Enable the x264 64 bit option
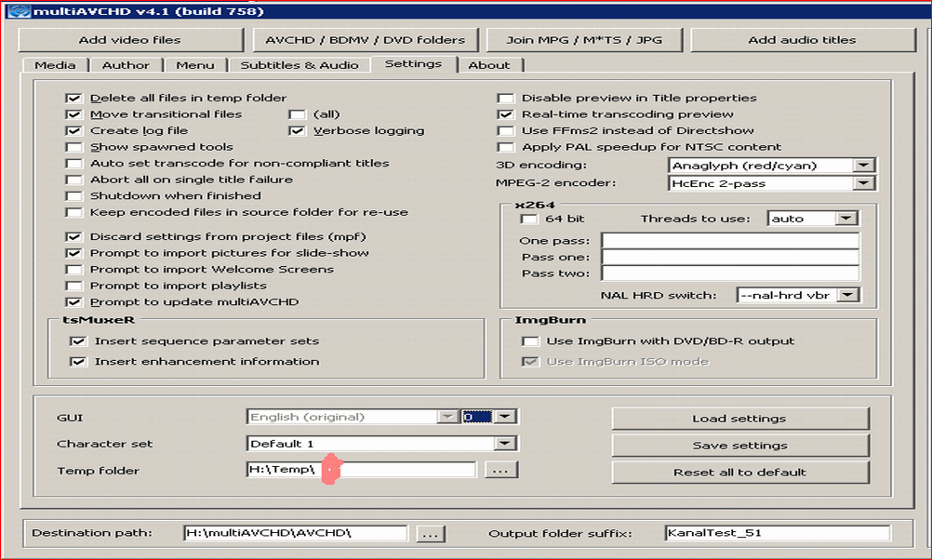 [x=530, y=219]
